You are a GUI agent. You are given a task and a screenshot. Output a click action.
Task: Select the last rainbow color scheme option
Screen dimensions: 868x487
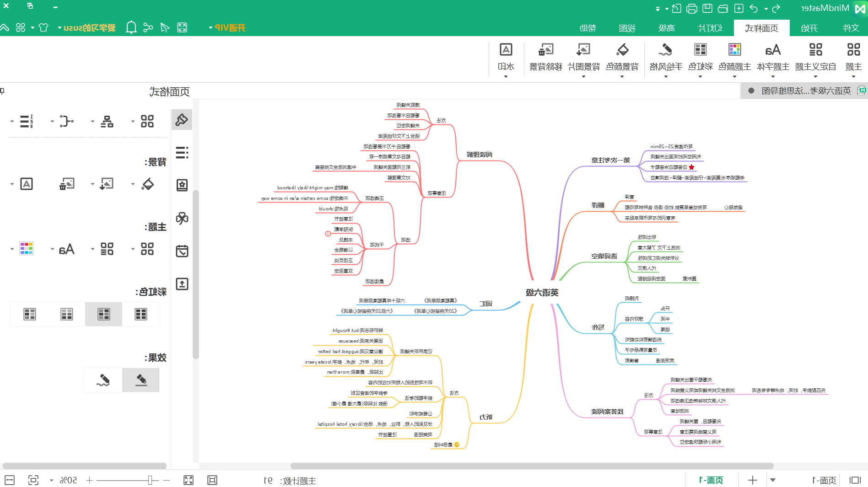(30, 314)
